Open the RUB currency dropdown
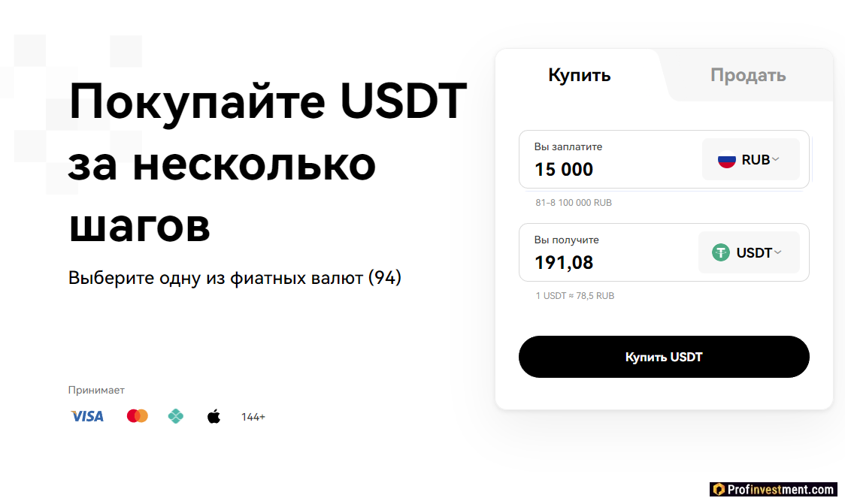 coord(750,158)
